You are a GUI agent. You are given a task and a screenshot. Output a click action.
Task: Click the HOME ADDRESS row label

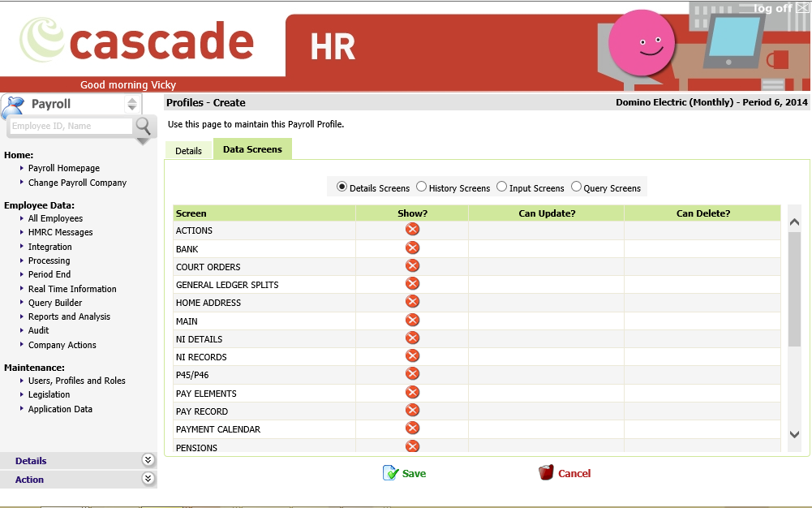(x=208, y=303)
